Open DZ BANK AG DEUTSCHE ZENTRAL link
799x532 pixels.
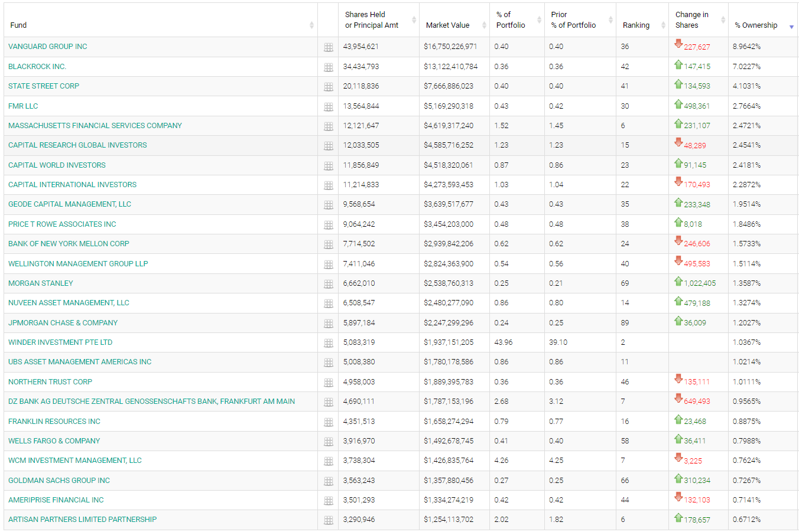click(151, 402)
